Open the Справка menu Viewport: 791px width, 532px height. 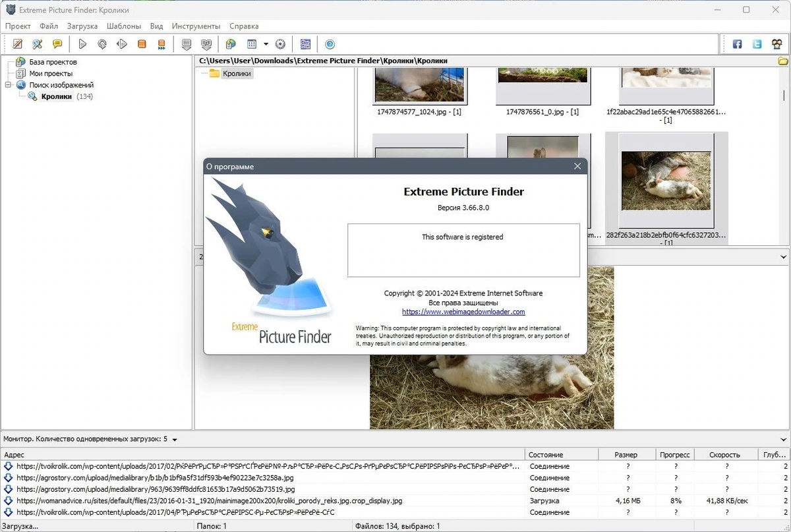click(244, 26)
